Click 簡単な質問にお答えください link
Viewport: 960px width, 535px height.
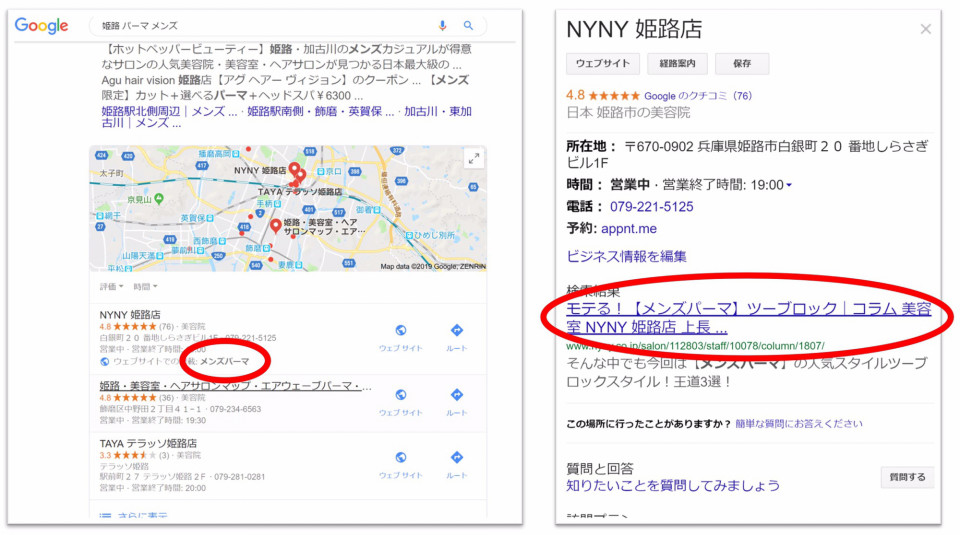pyautogui.click(x=799, y=424)
